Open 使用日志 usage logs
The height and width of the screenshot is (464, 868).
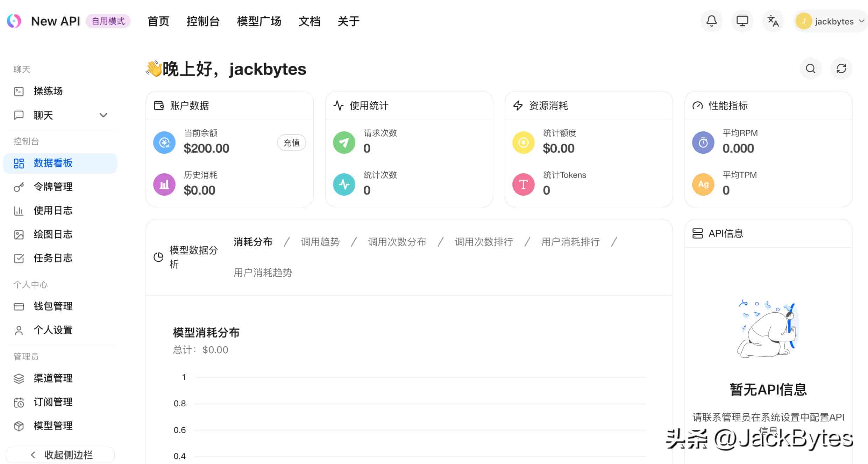tap(60, 211)
